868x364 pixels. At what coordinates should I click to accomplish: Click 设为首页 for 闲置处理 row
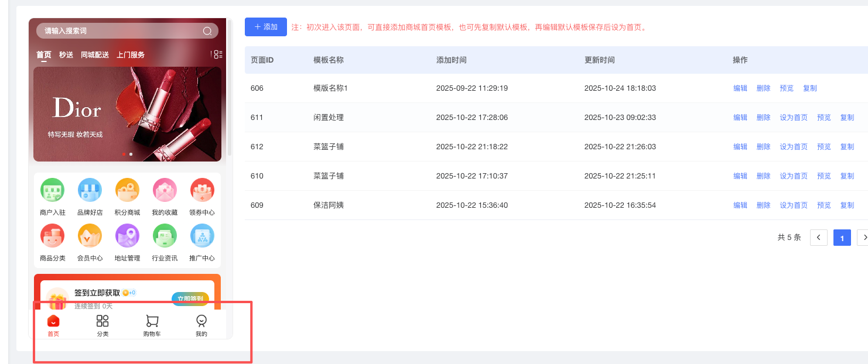pos(794,118)
